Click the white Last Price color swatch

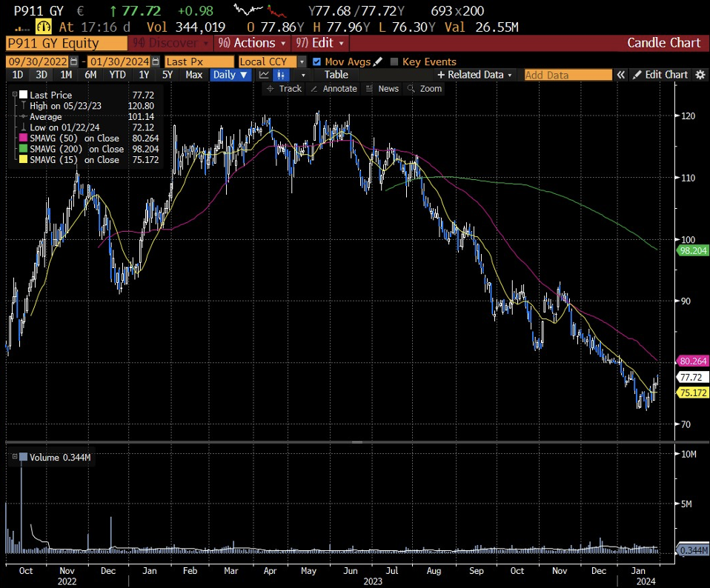[x=23, y=95]
